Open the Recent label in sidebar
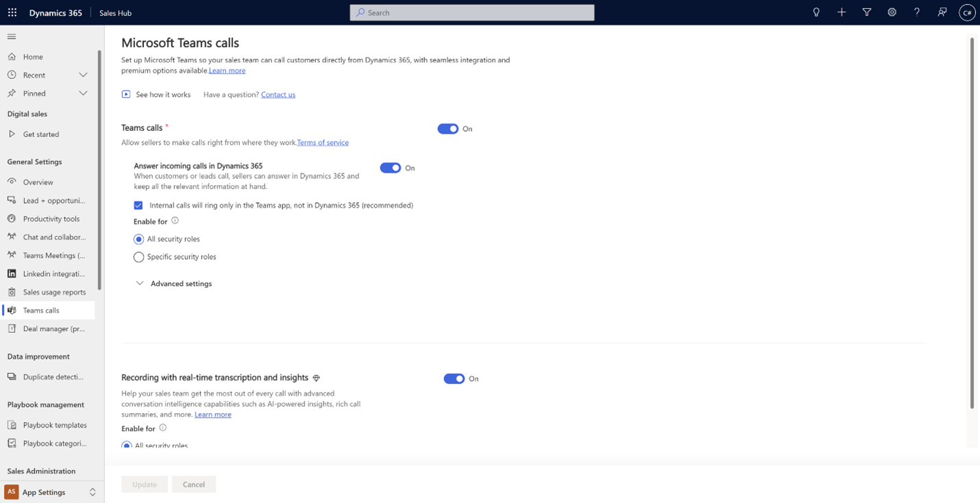980x503 pixels. point(34,75)
